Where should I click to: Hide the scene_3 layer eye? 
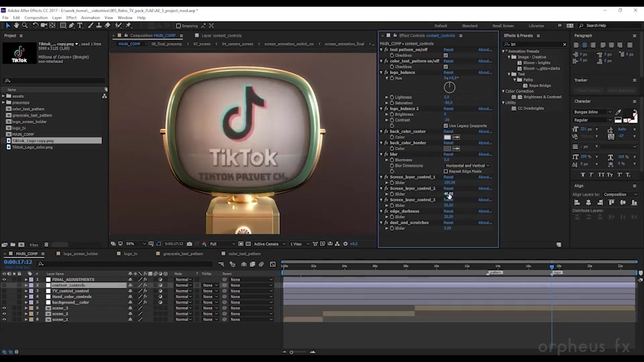(x=4, y=308)
